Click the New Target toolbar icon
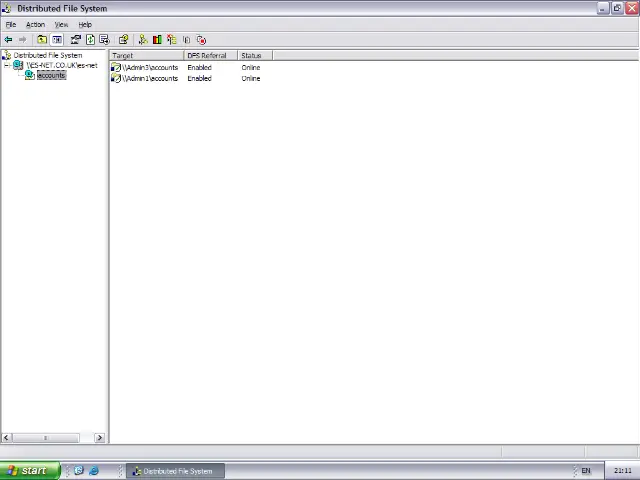Screen dimensions: 640x480 142,40
